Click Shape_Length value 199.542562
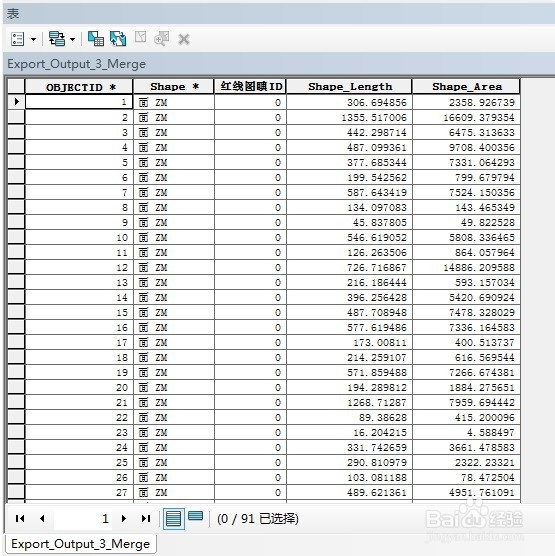The height and width of the screenshot is (556, 555). [x=377, y=177]
